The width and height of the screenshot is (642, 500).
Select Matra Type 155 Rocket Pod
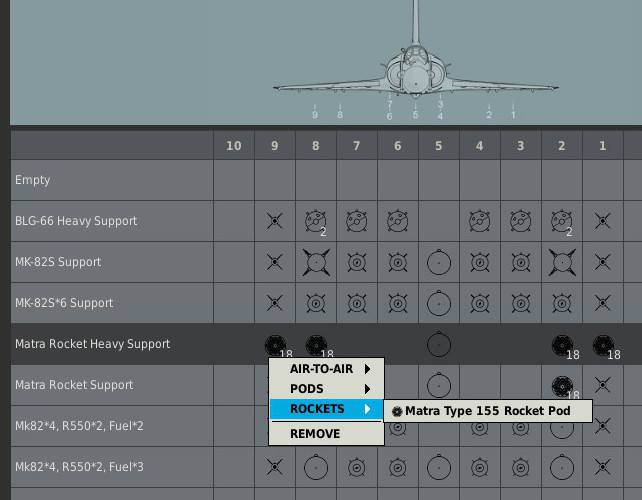488,411
